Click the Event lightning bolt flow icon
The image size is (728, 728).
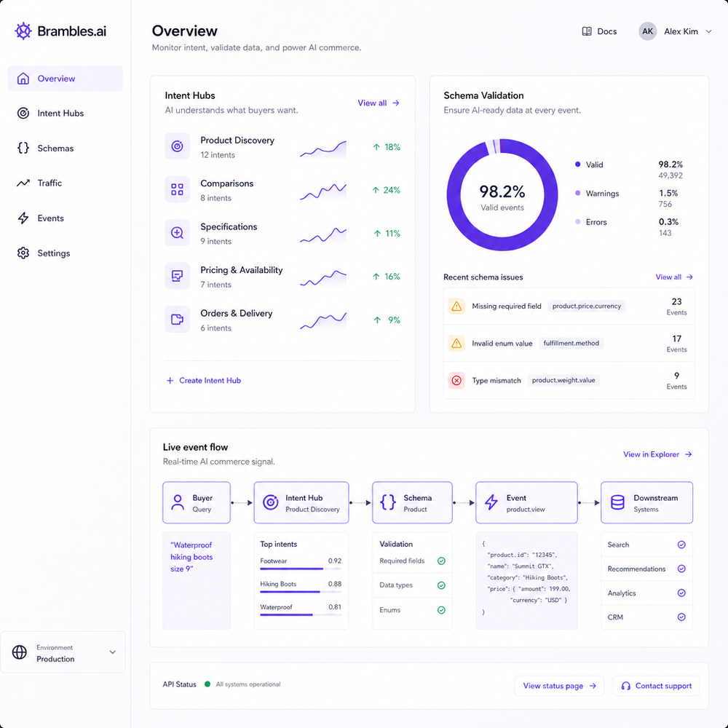(491, 502)
